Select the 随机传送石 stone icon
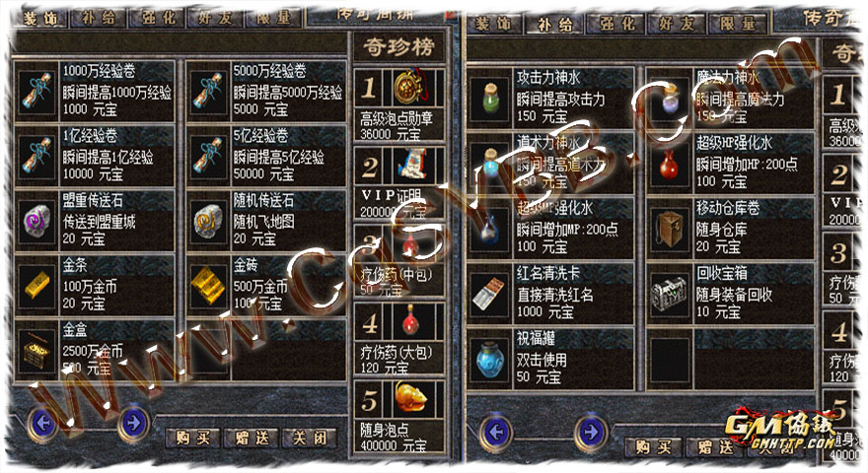This screenshot has width=868, height=473. 208,221
